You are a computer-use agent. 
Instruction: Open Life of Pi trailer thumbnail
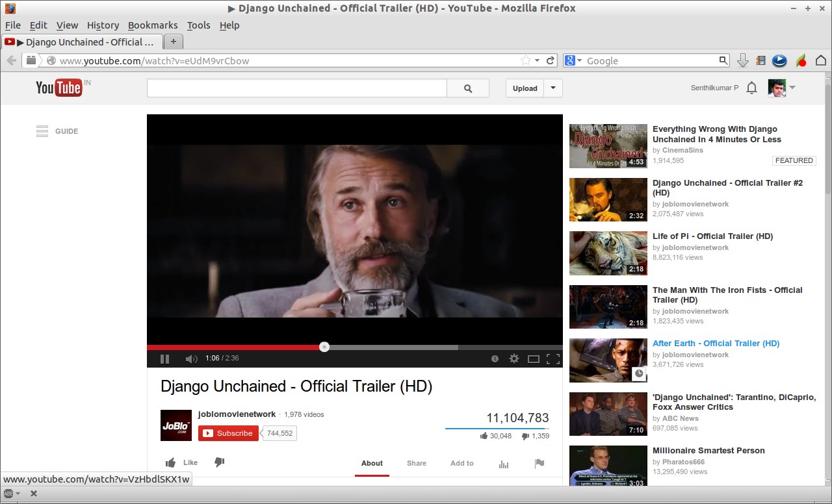pos(608,253)
